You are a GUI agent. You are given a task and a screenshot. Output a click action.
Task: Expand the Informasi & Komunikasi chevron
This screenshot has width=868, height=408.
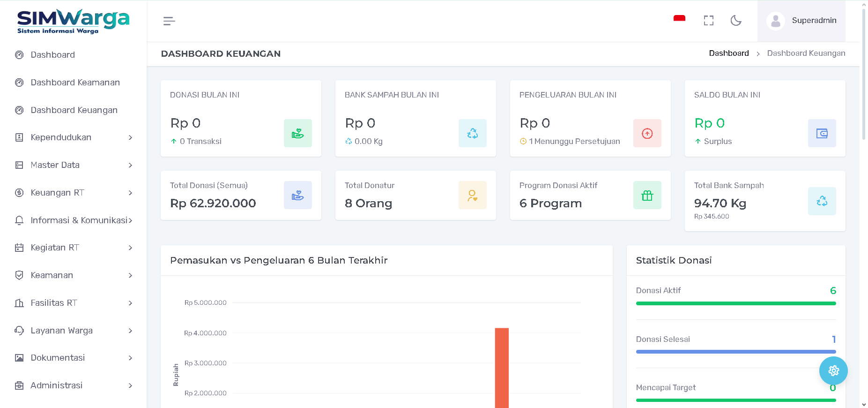coord(130,220)
